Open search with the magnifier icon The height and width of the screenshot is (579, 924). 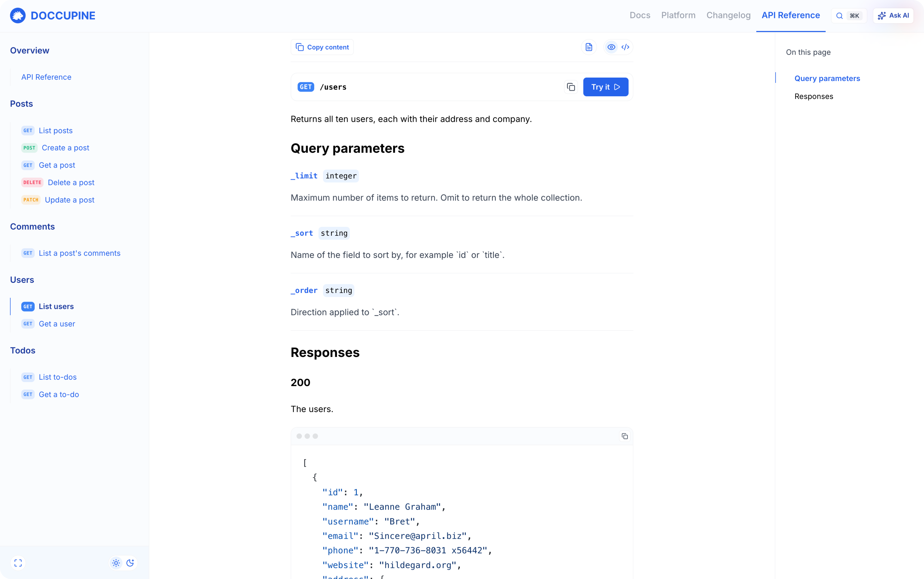click(x=839, y=16)
